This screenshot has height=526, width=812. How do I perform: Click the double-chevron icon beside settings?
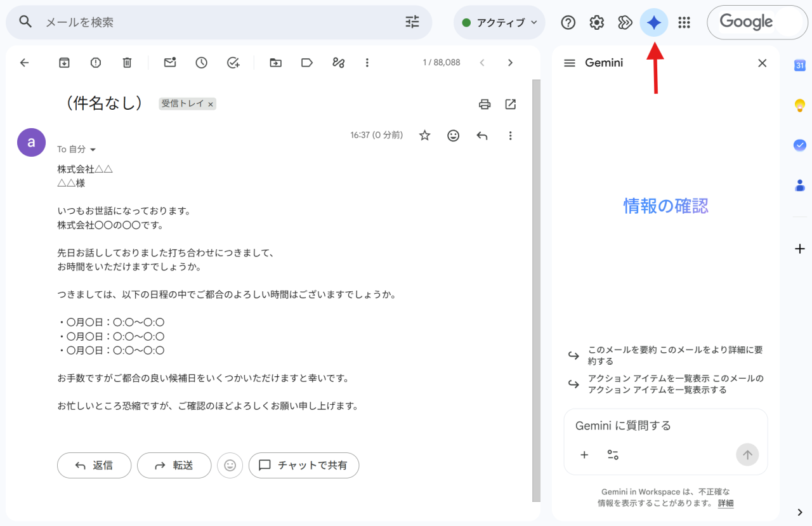[625, 22]
